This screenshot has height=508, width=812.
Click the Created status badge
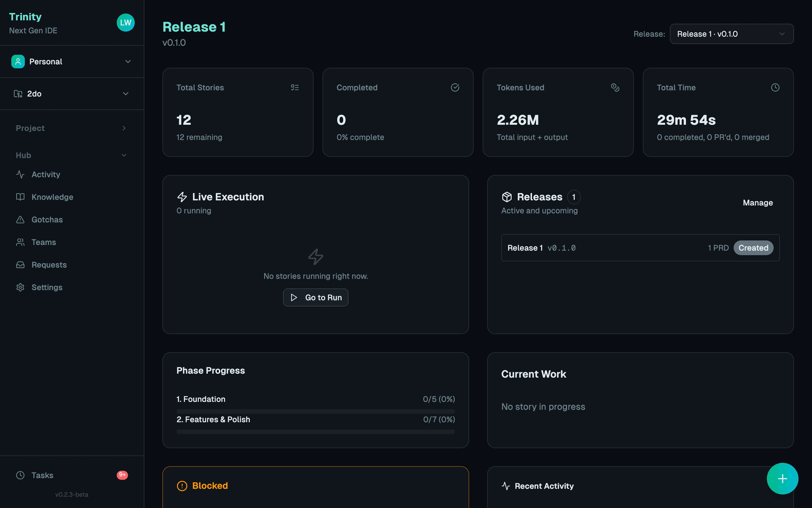point(753,248)
